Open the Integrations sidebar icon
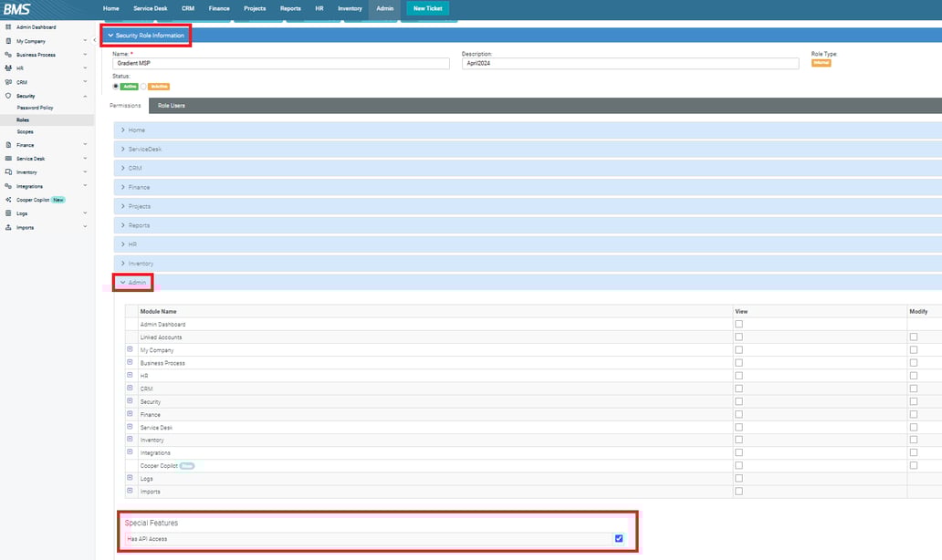Image resolution: width=942 pixels, height=560 pixels. (x=10, y=185)
